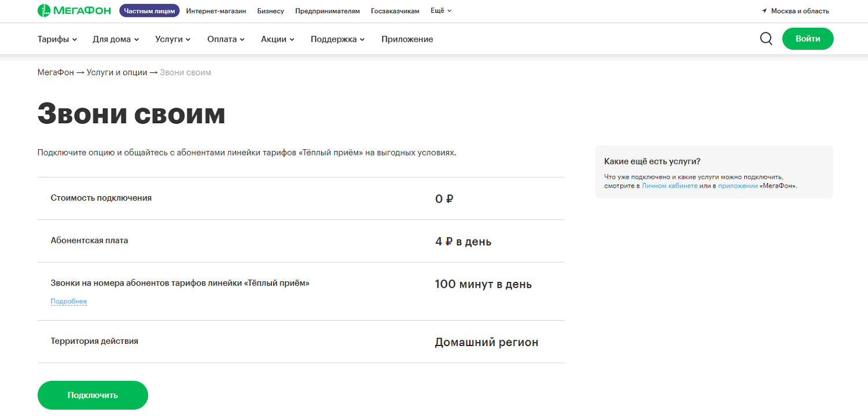
Task: Open the приложении link
Action: pos(738,186)
